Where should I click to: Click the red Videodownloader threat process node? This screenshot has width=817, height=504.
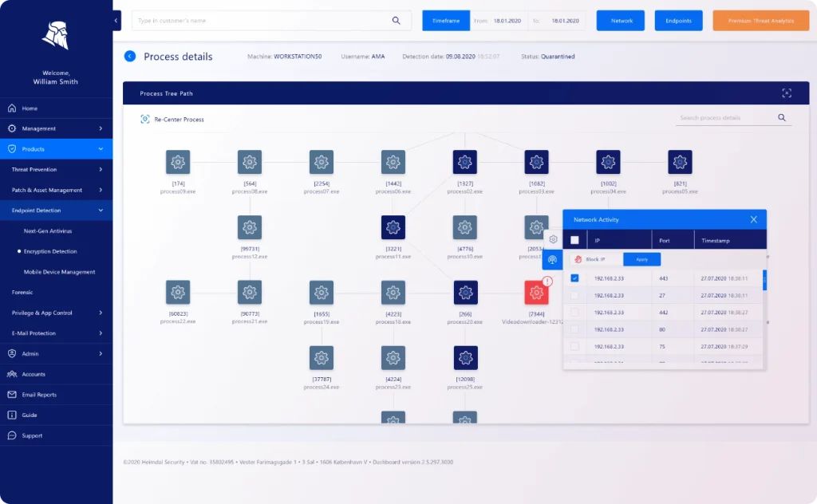point(536,293)
